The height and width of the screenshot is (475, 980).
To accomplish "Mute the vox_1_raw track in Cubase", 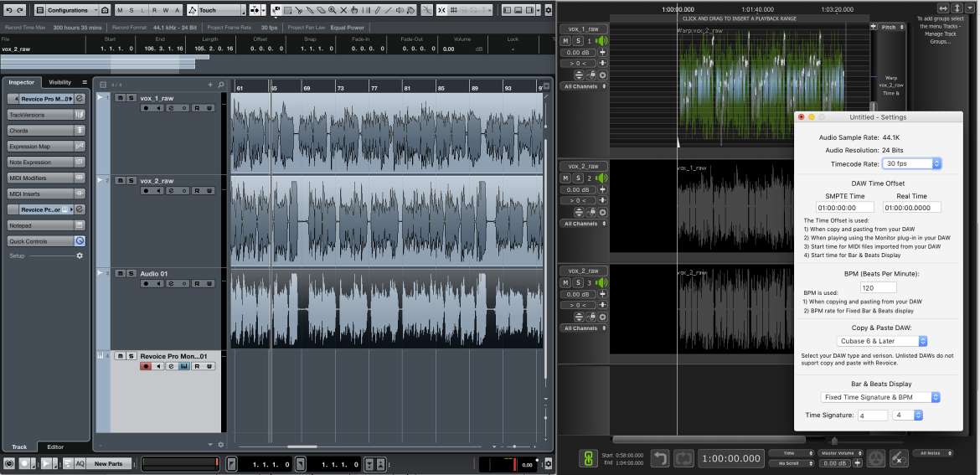I will 121,97.
